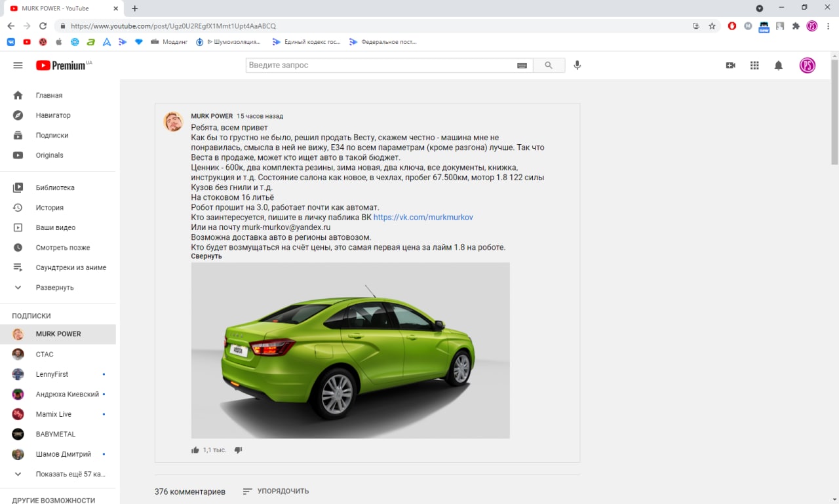Select the MURK POWER subscription
Screen dimensions: 839x504
click(x=58, y=334)
